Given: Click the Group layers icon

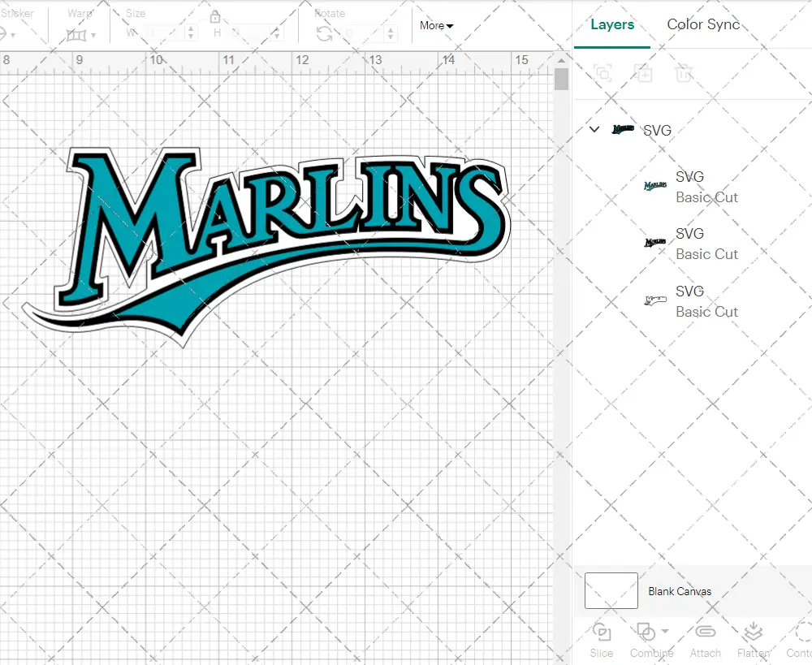Looking at the screenshot, I should [x=603, y=73].
